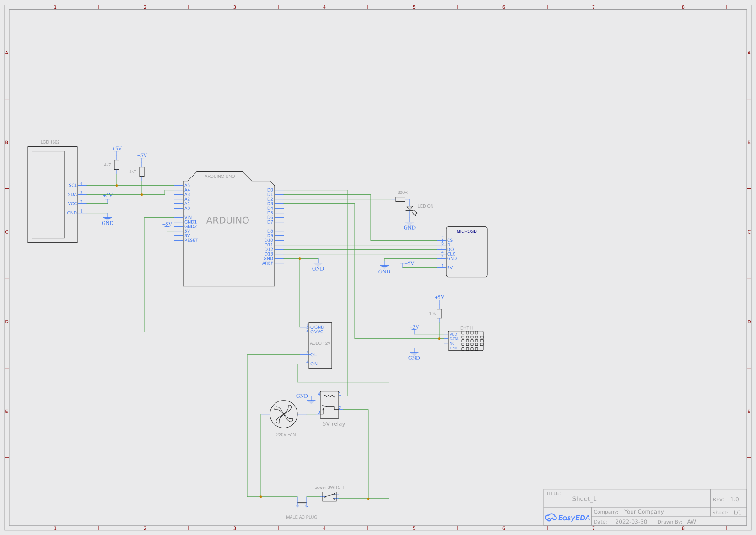This screenshot has height=535, width=756.
Task: Select the male AC plug symbol
Action: [302, 503]
